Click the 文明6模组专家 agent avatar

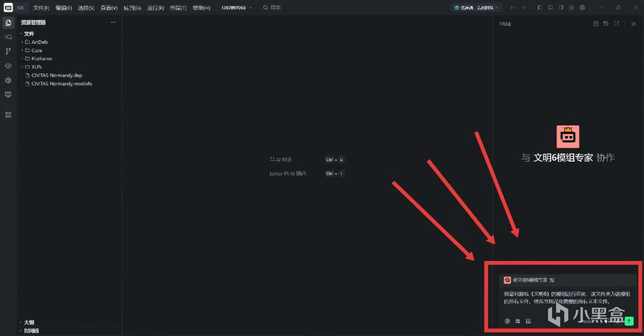click(568, 137)
